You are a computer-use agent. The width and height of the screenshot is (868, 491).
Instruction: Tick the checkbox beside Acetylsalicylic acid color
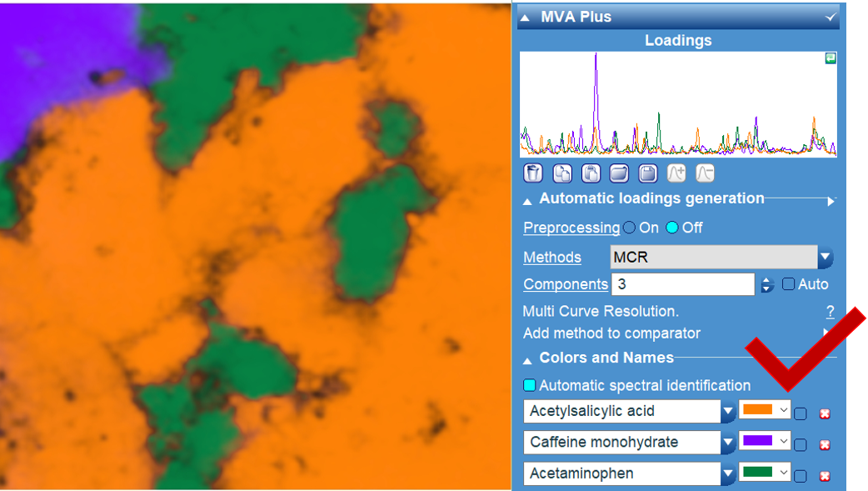(x=801, y=413)
